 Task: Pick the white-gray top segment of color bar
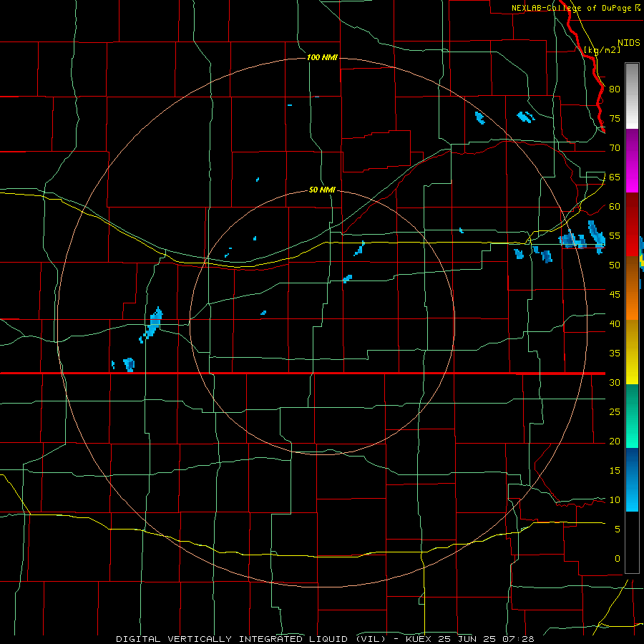pyautogui.click(x=632, y=96)
